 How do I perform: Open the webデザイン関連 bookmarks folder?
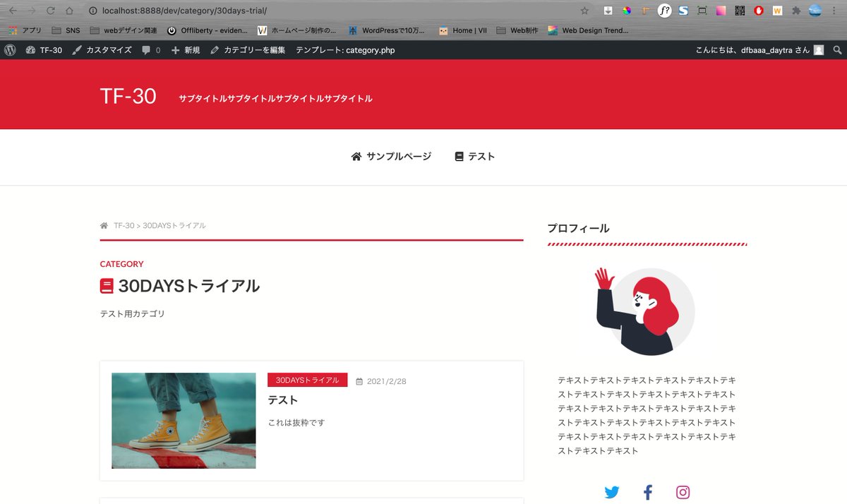click(124, 30)
